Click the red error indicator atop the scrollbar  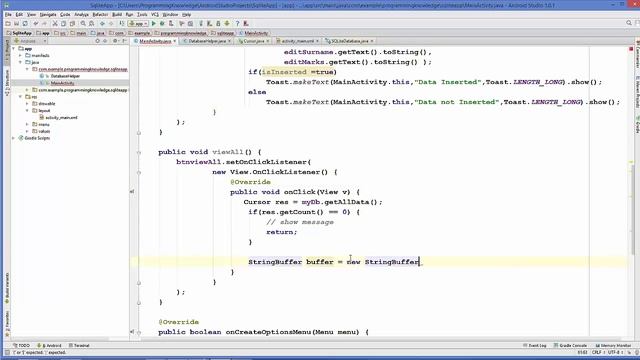click(631, 49)
